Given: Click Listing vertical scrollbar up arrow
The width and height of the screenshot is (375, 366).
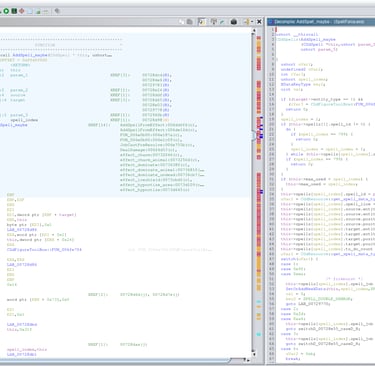Looking at the screenshot, I should 254,30.
